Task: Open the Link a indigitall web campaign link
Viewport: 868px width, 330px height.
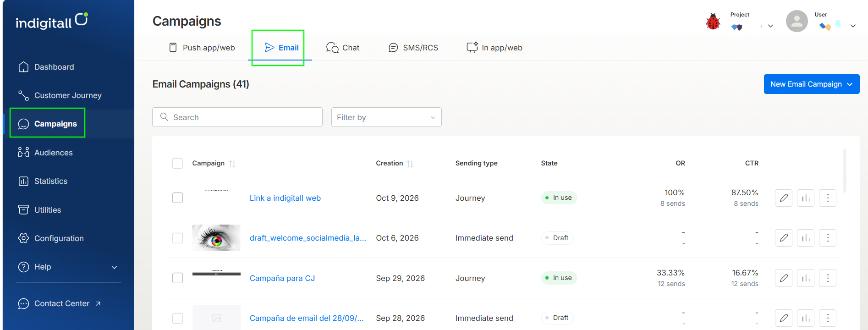Action: (285, 198)
